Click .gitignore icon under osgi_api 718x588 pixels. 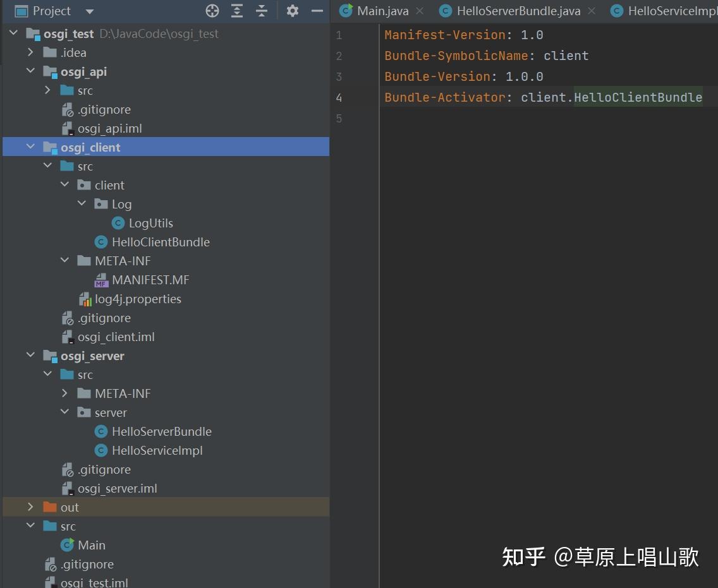(x=67, y=110)
